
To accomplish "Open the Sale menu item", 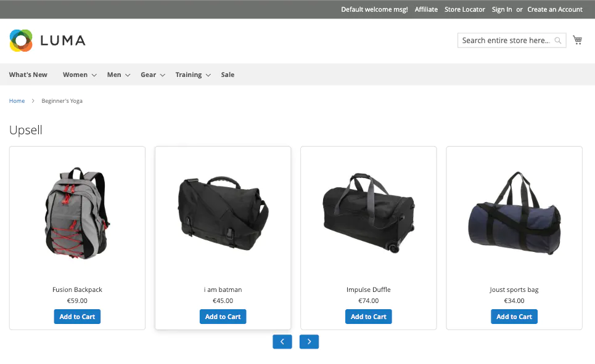I will point(228,75).
